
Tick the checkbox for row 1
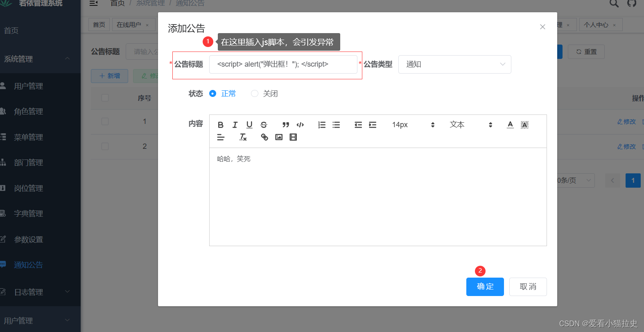105,121
